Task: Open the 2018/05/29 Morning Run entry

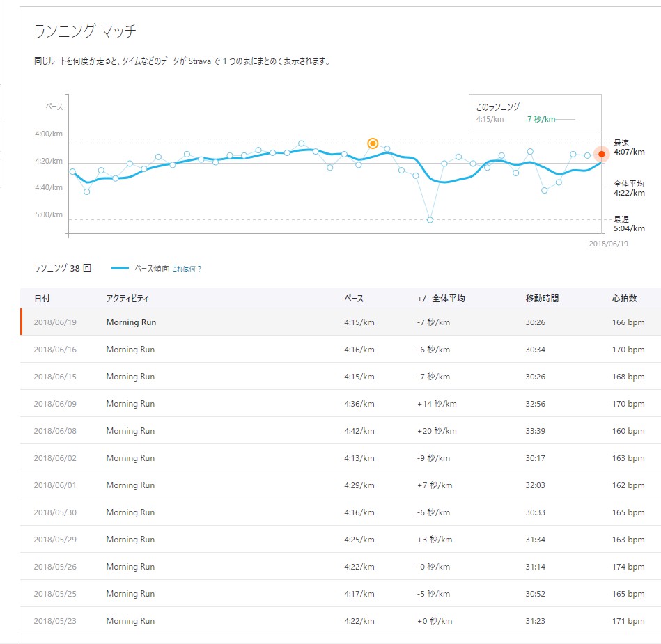Action: click(x=130, y=540)
